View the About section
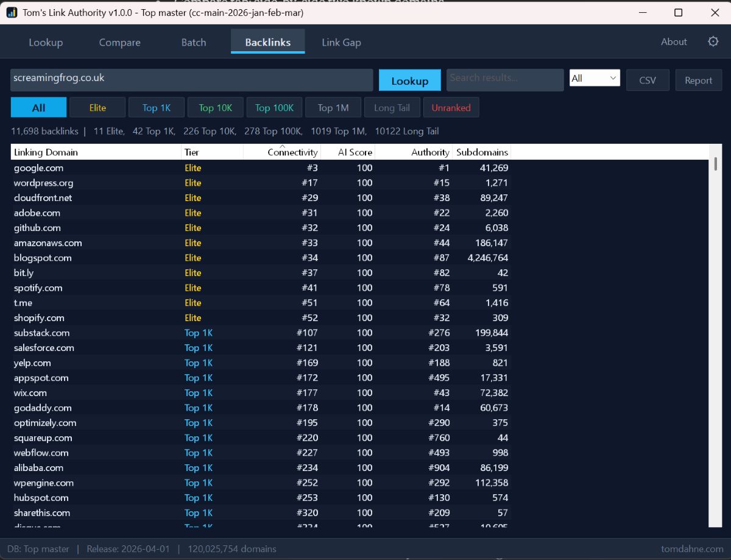Image resolution: width=731 pixels, height=560 pixels. point(673,42)
